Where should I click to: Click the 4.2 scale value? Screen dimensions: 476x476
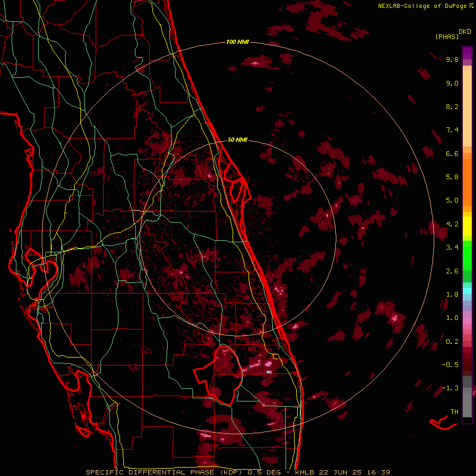(452, 224)
